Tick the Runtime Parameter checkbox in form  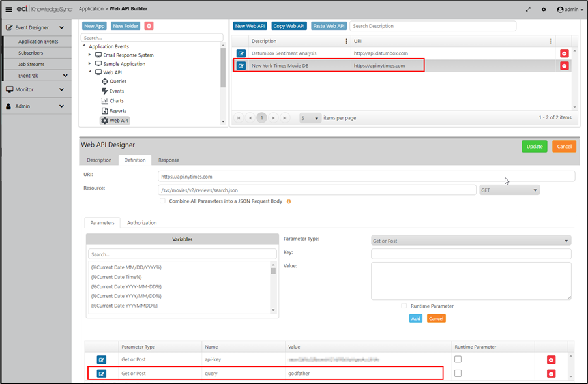point(404,306)
